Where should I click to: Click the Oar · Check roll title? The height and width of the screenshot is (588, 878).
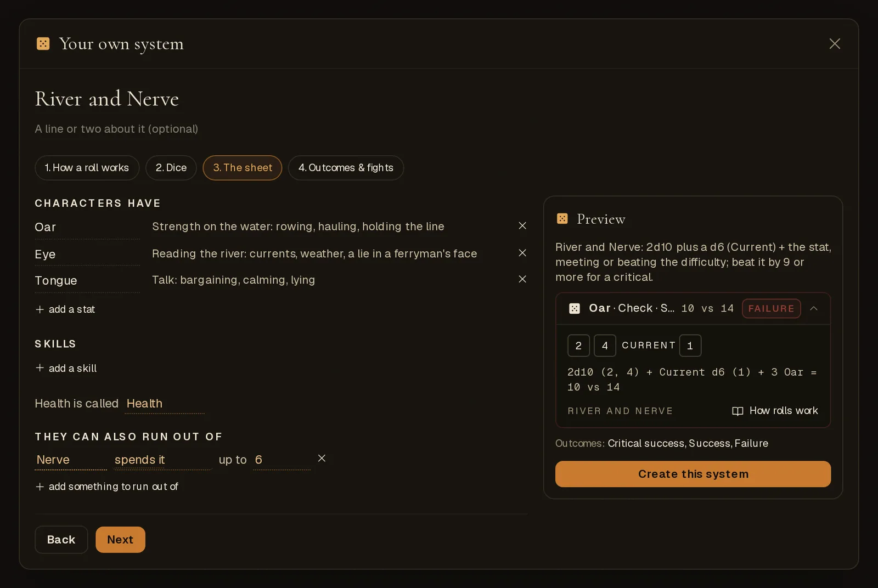click(x=632, y=308)
